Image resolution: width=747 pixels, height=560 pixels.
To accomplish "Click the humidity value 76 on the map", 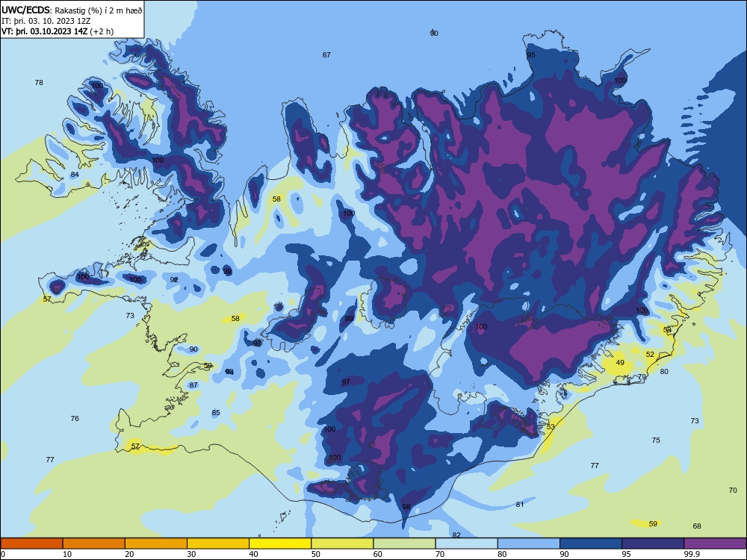I will pos(75,419).
